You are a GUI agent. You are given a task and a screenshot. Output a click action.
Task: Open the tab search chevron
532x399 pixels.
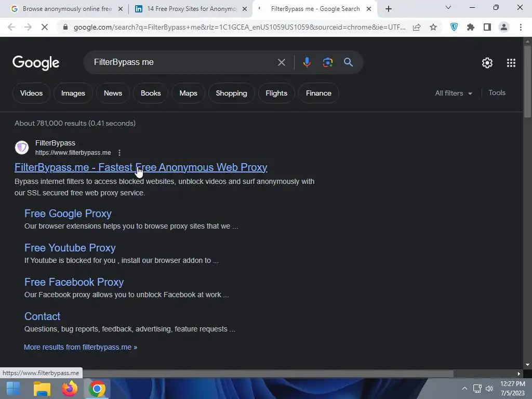pyautogui.click(x=448, y=7)
